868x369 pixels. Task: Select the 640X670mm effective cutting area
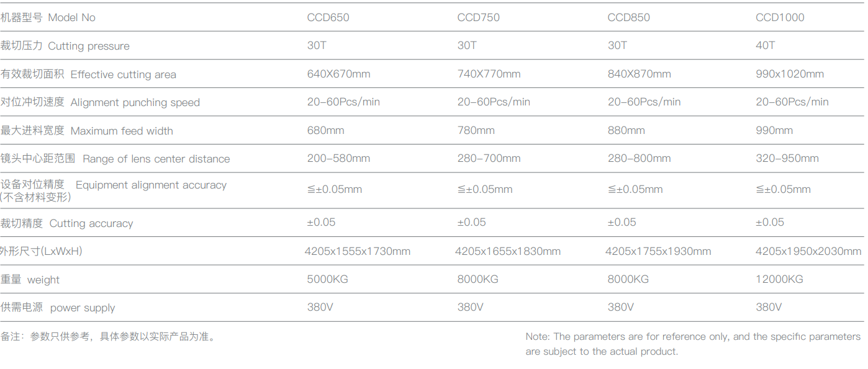338,74
